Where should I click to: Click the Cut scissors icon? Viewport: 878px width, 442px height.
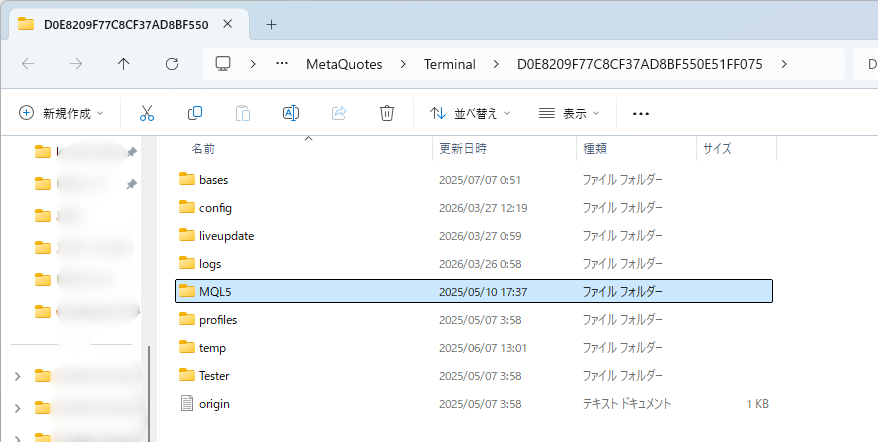coord(147,113)
